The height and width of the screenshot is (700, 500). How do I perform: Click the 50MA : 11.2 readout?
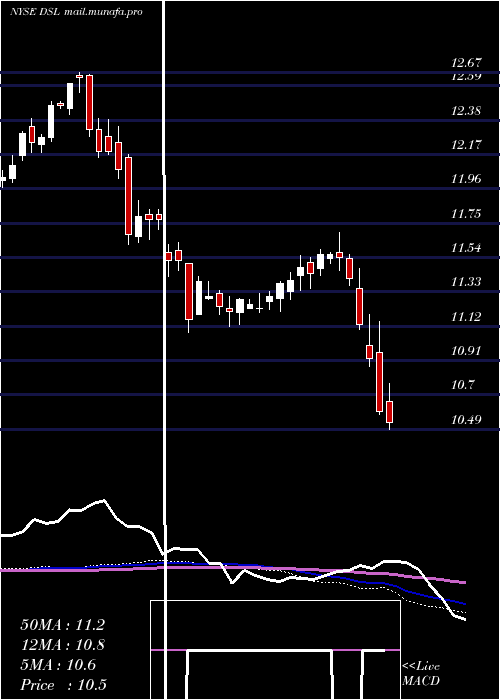(x=62, y=625)
